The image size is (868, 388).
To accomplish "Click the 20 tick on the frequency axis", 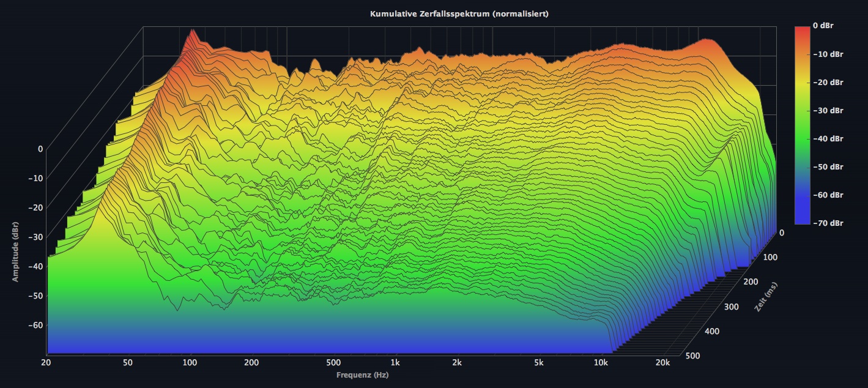I will pos(47,362).
